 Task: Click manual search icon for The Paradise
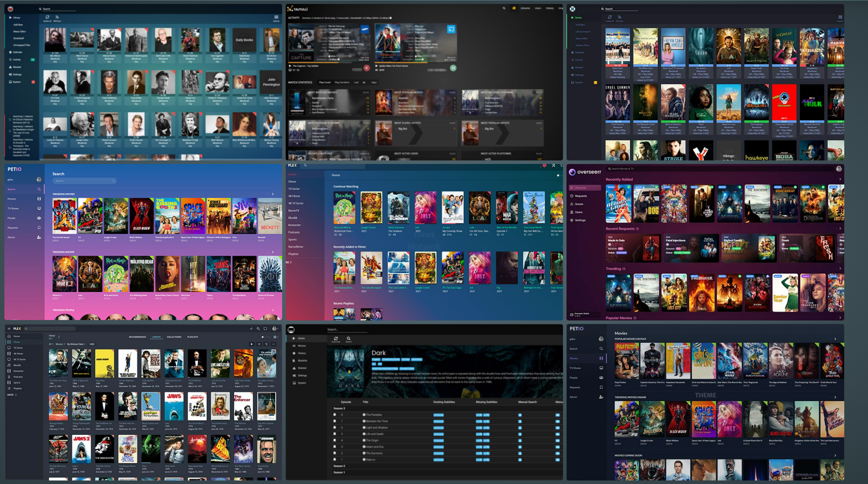pyautogui.click(x=519, y=415)
